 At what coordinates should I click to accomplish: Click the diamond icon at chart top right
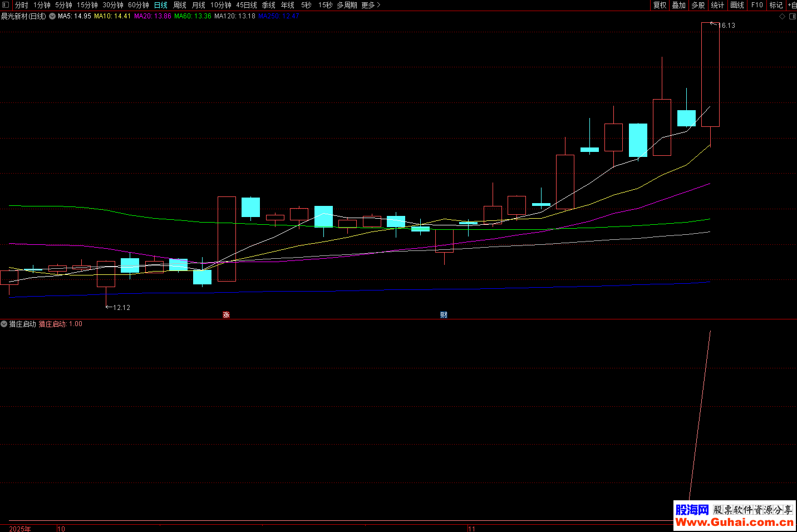pos(782,17)
